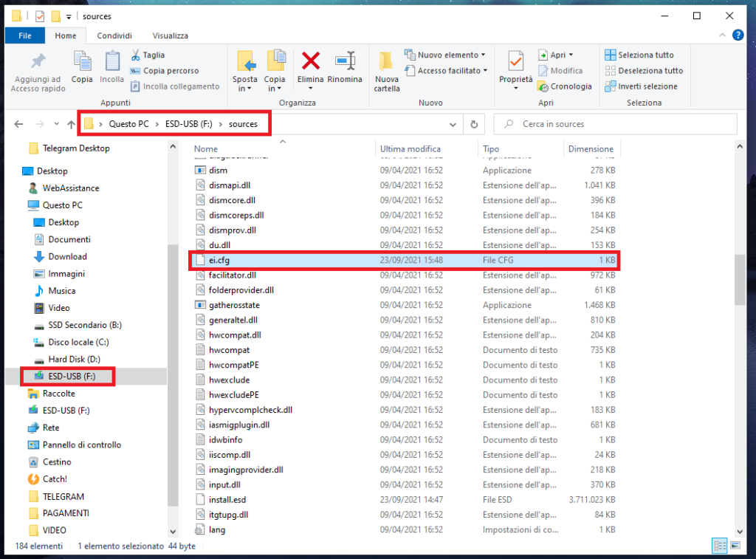
Task: Sort by Dimensione column header
Action: [591, 148]
